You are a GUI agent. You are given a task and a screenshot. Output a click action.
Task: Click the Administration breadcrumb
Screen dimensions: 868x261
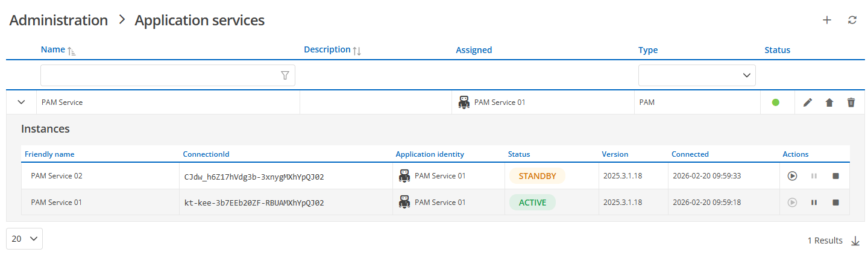click(x=58, y=20)
